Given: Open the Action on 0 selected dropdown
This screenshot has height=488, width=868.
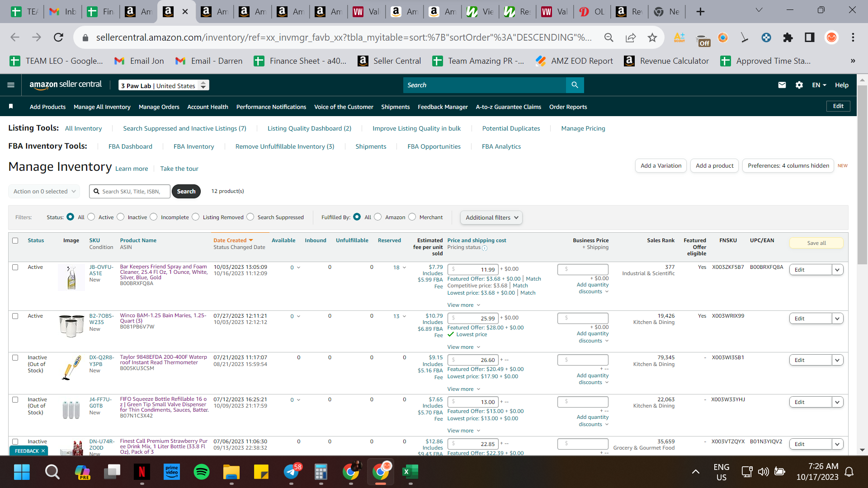Looking at the screenshot, I should [44, 191].
